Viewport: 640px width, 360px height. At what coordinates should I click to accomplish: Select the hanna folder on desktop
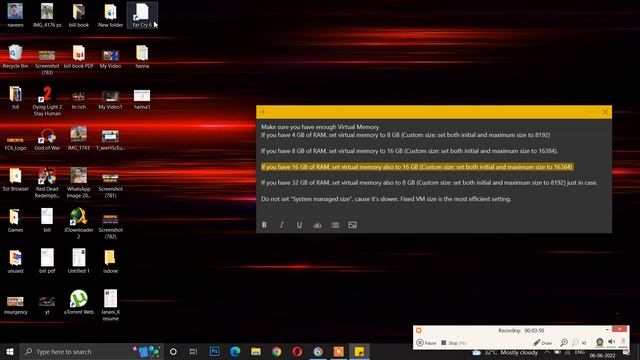tap(142, 56)
